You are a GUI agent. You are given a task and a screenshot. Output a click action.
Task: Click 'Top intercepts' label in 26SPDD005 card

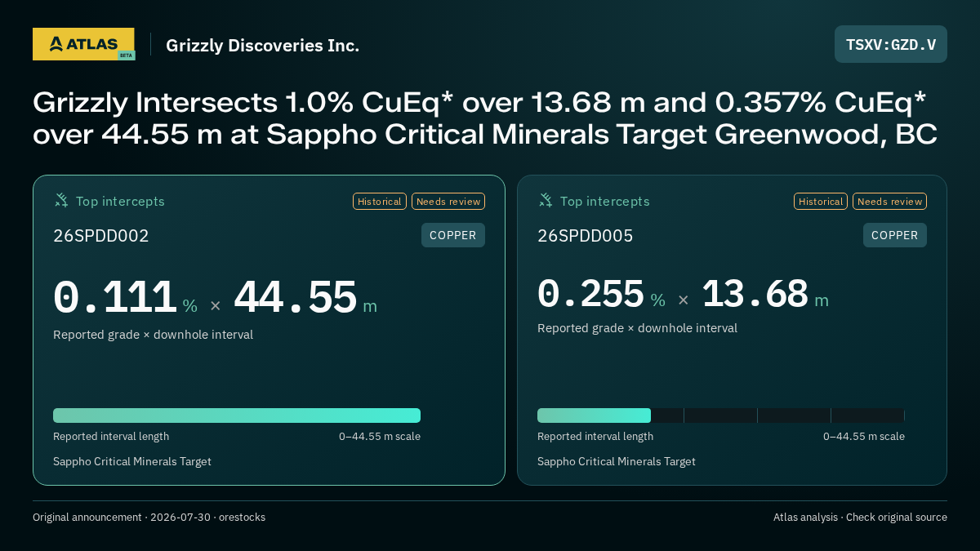pyautogui.click(x=605, y=201)
